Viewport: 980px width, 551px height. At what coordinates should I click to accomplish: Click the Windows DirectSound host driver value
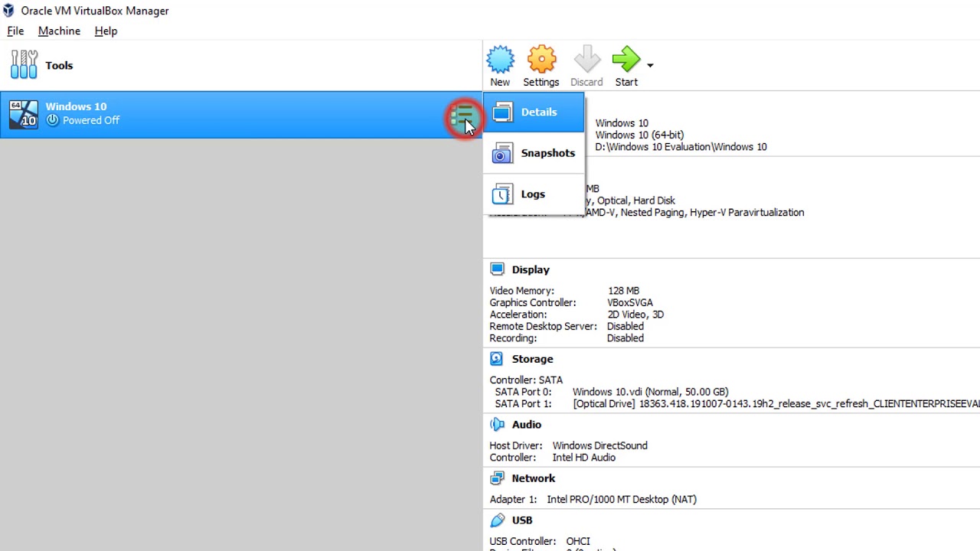(x=599, y=445)
